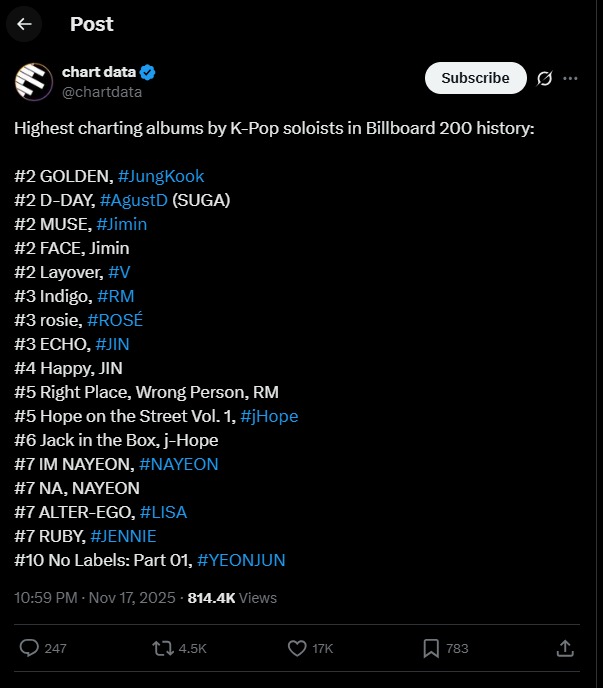Click the Grok icon next to Subscribe
Viewport: 603px width, 688px height.
coord(545,78)
